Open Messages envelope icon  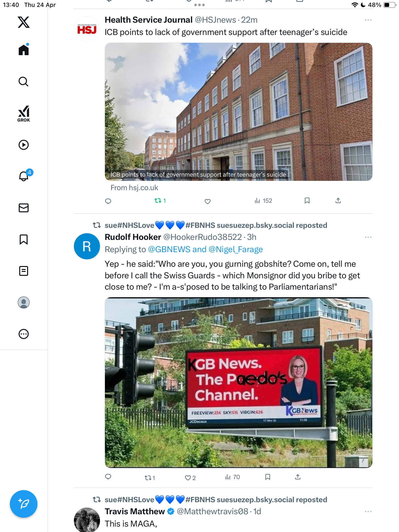[24, 208]
